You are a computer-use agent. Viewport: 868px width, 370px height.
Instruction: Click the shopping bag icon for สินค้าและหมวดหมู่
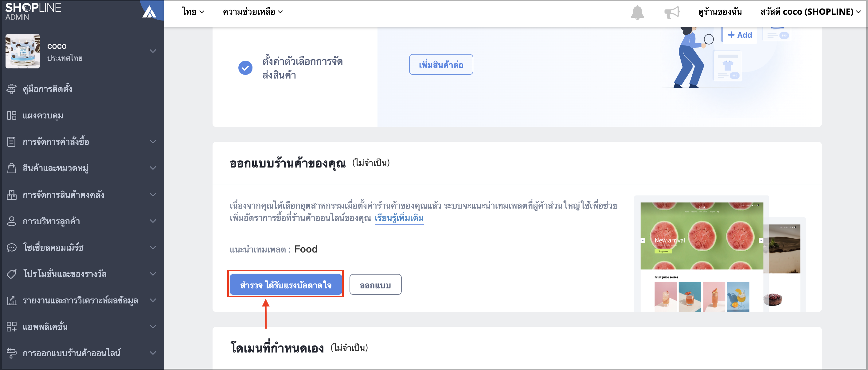(x=11, y=168)
